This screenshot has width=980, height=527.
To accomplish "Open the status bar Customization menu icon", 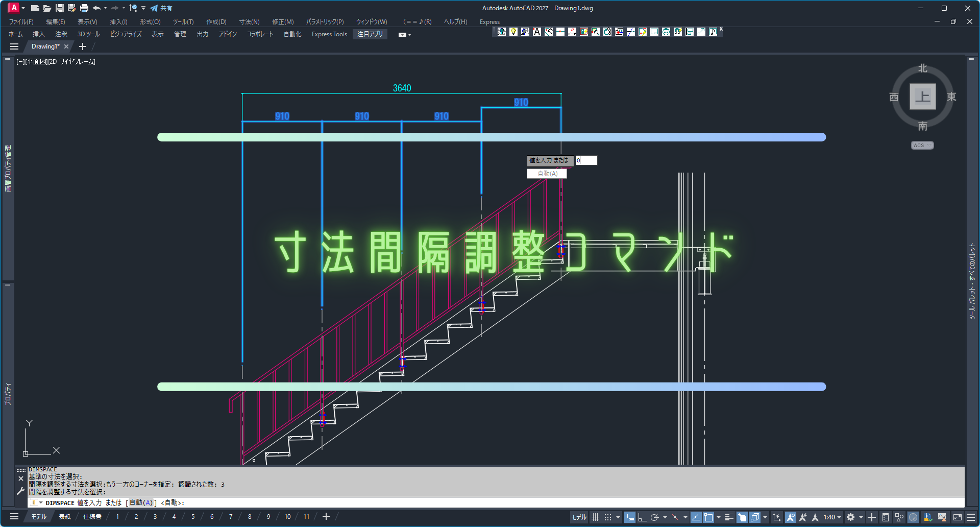I will (x=971, y=517).
